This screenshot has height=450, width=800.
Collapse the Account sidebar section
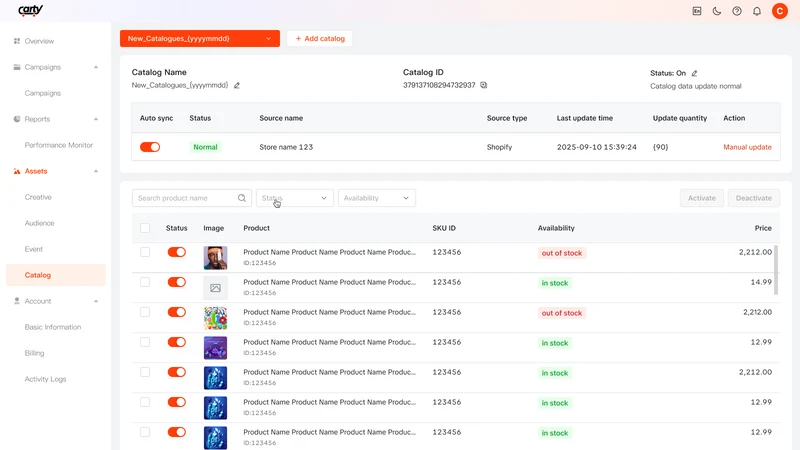coord(96,302)
